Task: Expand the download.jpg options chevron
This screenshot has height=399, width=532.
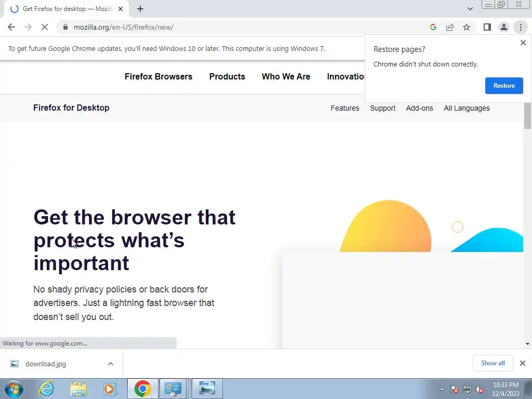Action: click(111, 364)
